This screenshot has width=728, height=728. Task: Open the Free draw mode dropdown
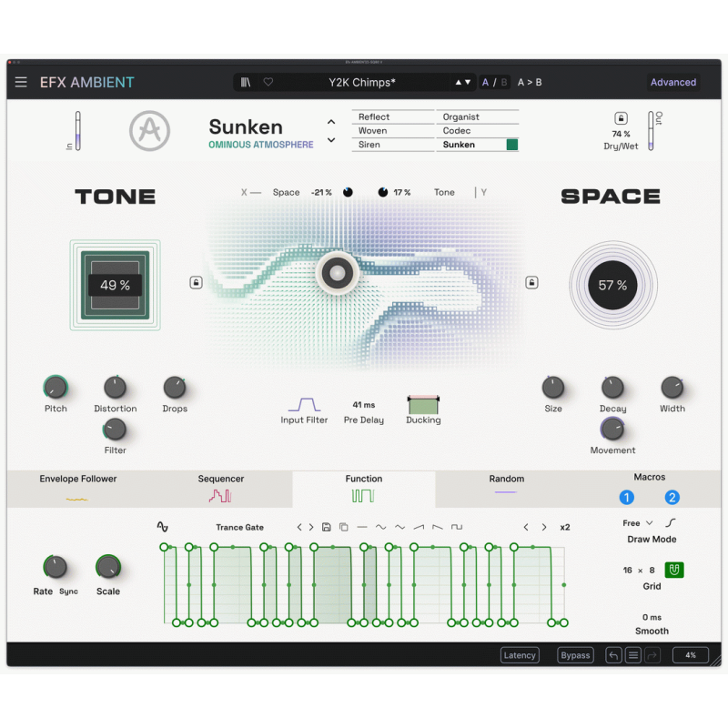click(638, 522)
